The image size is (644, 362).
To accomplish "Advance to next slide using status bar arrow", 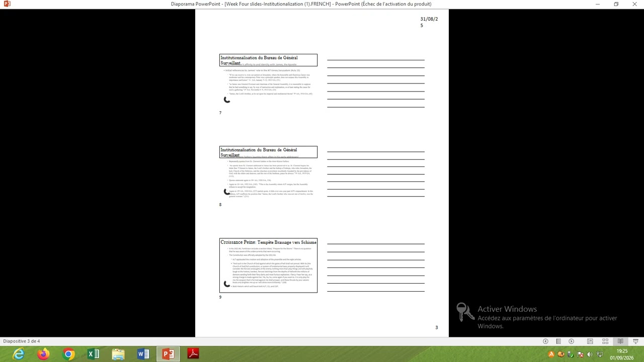I will [571, 341].
